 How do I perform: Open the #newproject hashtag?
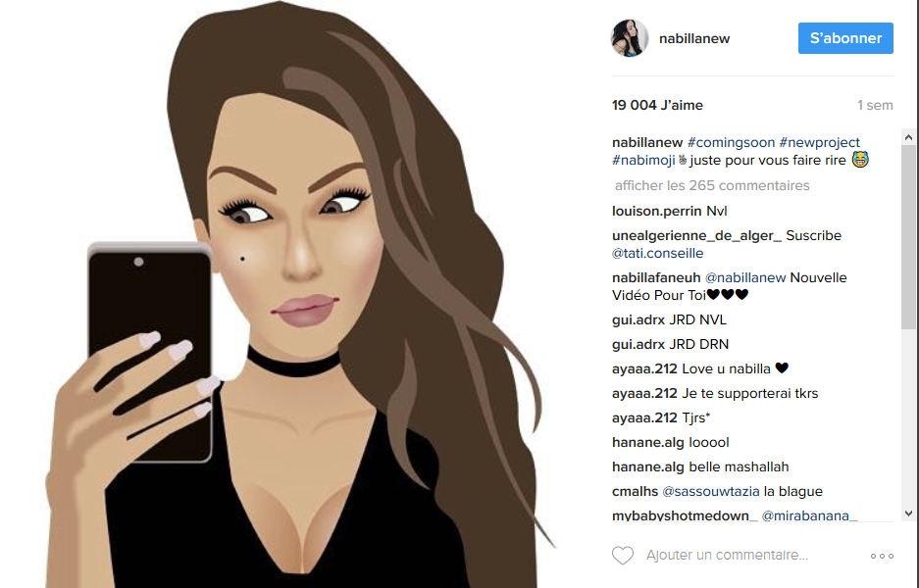coord(819,142)
